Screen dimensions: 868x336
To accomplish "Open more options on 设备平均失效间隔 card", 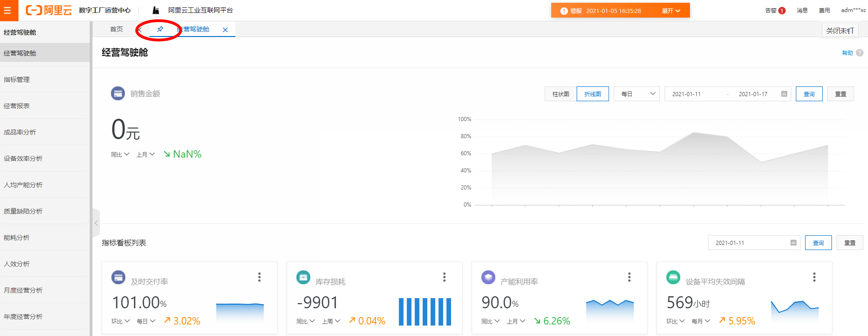I will click(814, 277).
